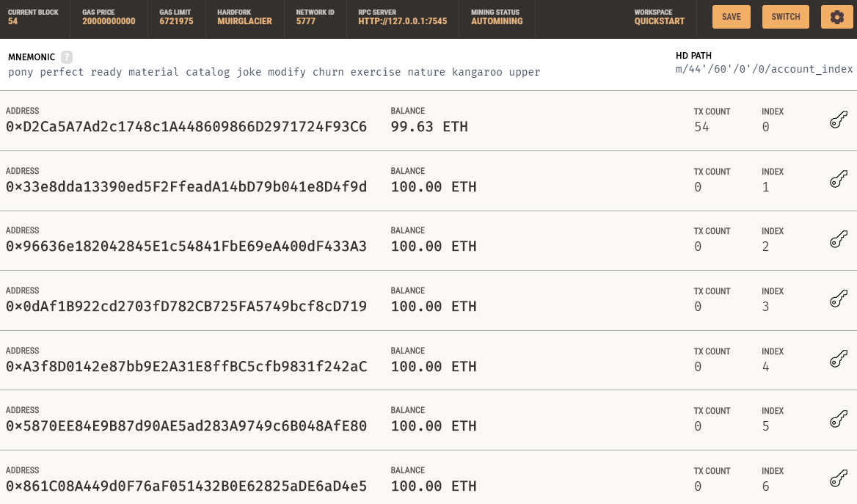Click hardfork value MUIRGLACIER
Viewport: 857px width, 504px height.
pos(244,21)
